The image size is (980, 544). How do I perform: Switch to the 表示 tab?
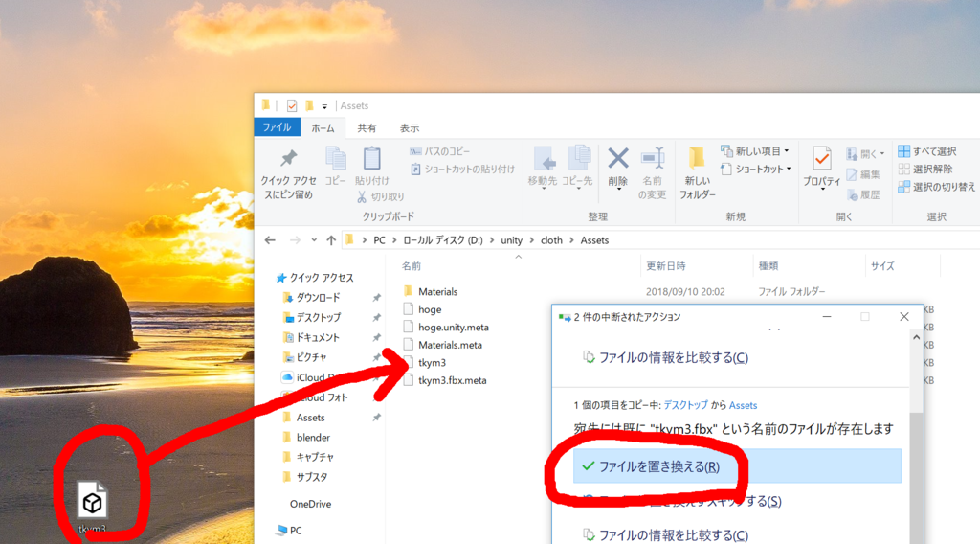pos(410,127)
